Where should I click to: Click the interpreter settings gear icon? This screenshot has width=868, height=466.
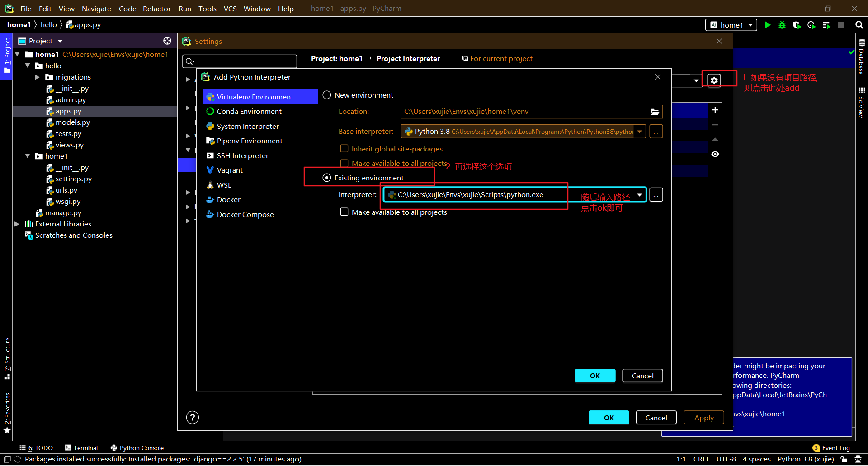(714, 80)
